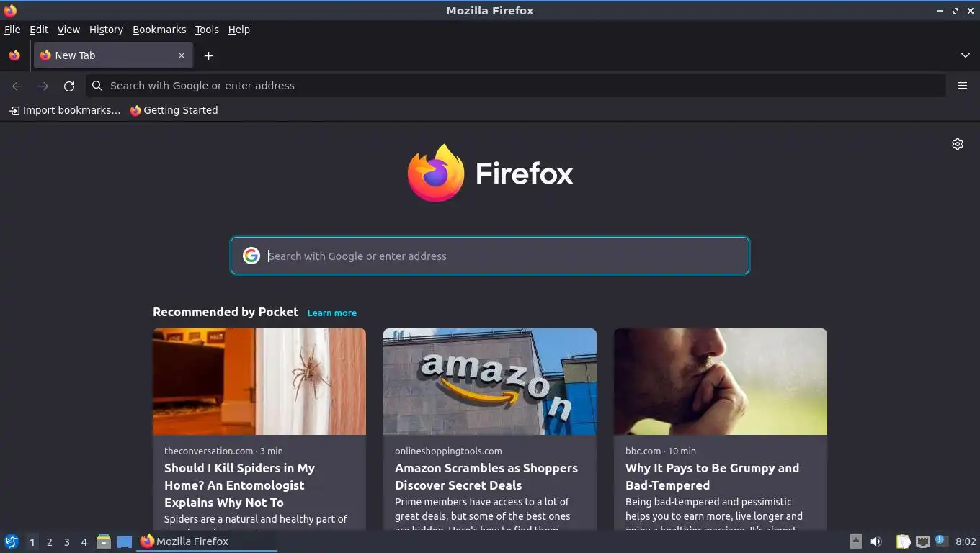Click the removable media eject tray icon
The image size is (980, 553).
(x=855, y=541)
